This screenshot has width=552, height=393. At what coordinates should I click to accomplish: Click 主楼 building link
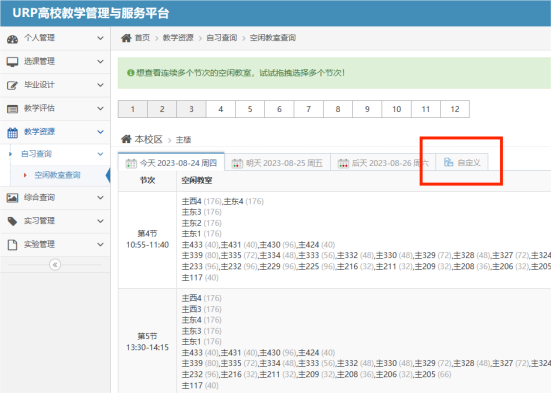(183, 140)
